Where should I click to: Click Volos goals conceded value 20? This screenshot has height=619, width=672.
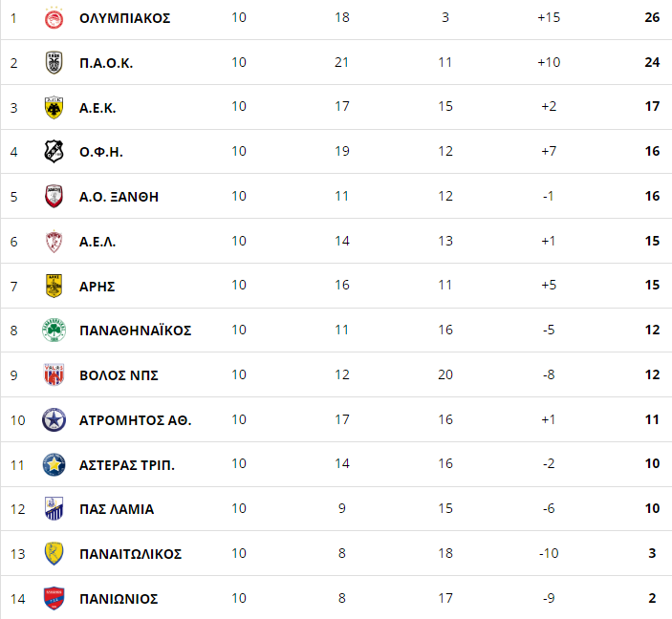pos(445,374)
